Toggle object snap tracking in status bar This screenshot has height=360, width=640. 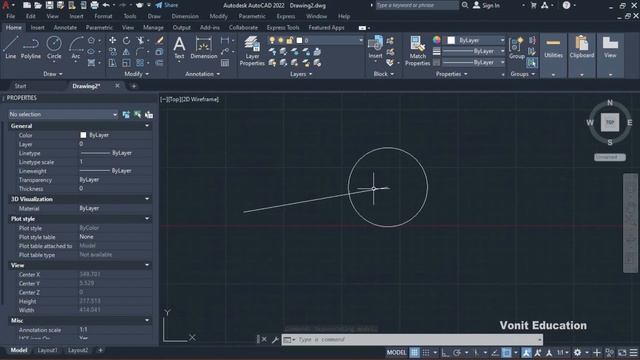[495, 352]
